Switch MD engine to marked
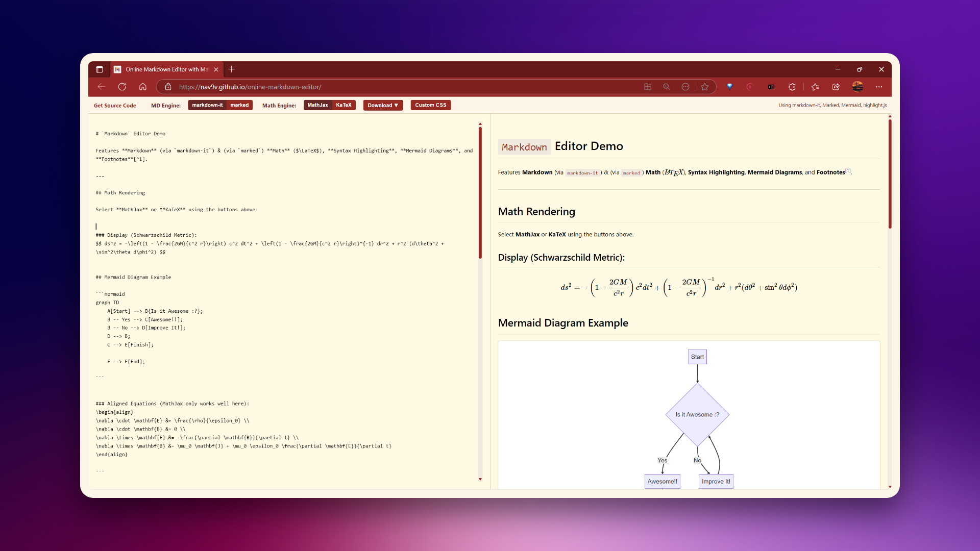The width and height of the screenshot is (980, 551). tap(239, 105)
